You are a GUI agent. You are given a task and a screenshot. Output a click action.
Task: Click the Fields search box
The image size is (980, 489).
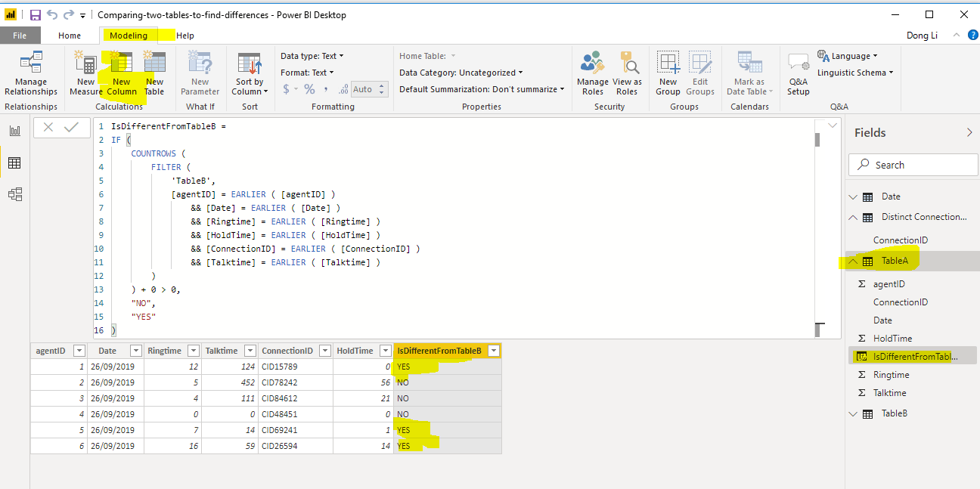(913, 164)
